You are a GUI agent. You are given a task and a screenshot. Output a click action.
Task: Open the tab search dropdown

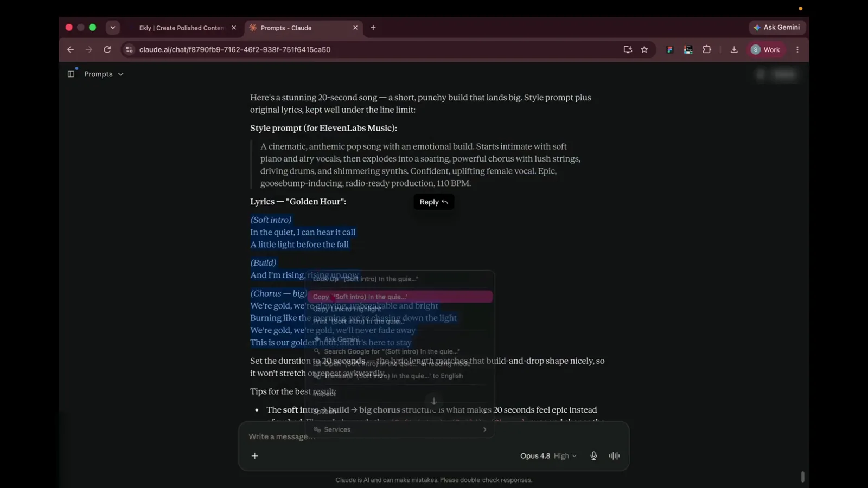click(x=113, y=28)
